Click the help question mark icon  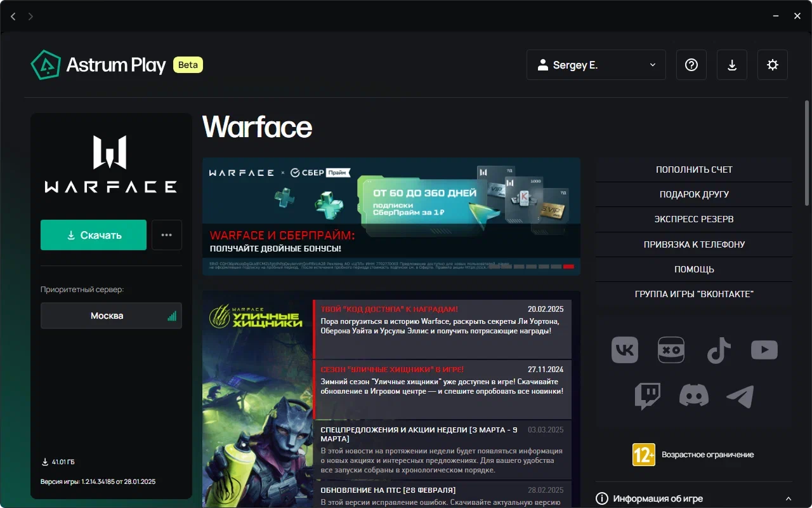(691, 64)
